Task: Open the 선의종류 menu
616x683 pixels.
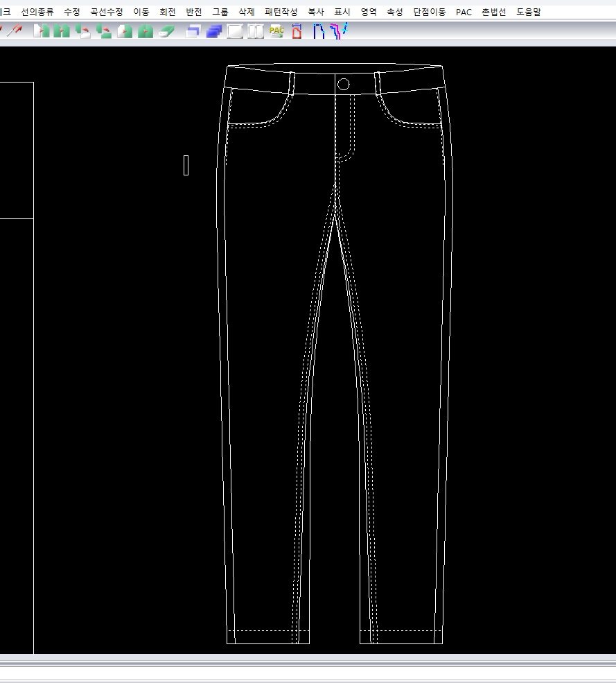Action: click(x=37, y=12)
